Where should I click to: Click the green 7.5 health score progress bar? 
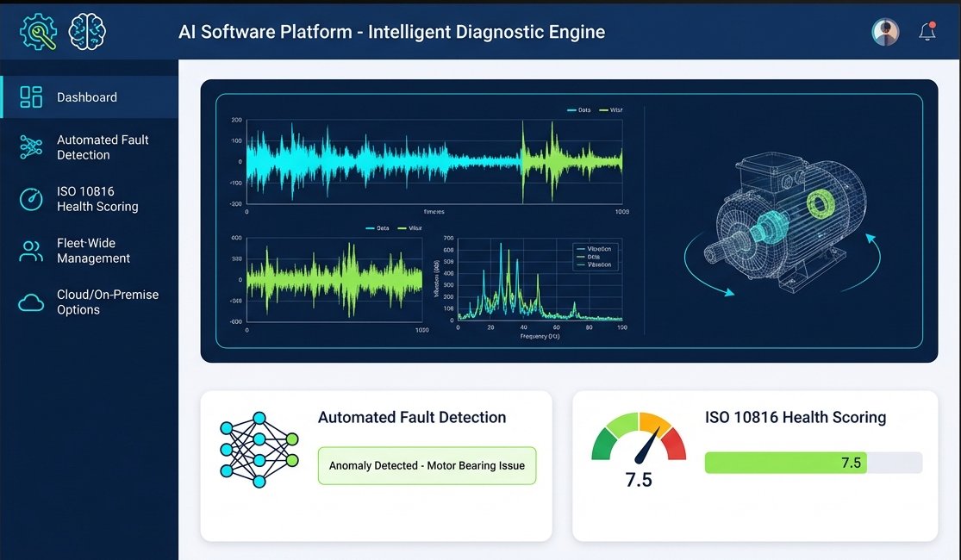tap(784, 463)
